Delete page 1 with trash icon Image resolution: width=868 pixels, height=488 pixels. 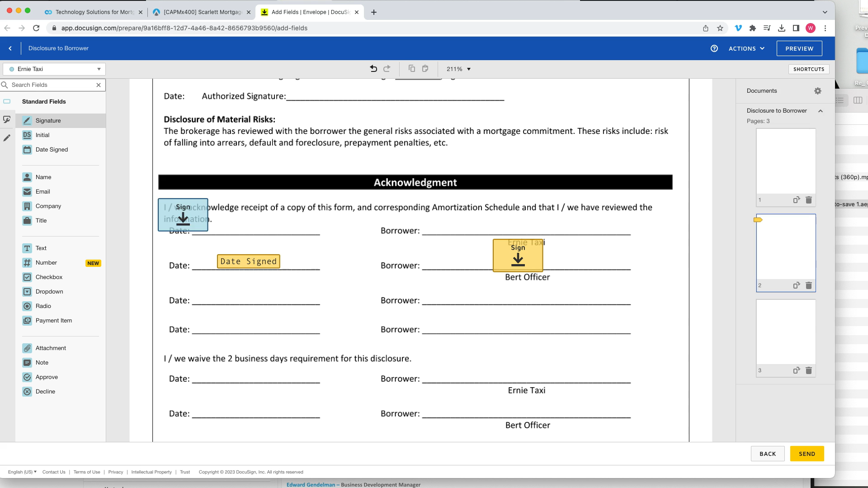[809, 200]
